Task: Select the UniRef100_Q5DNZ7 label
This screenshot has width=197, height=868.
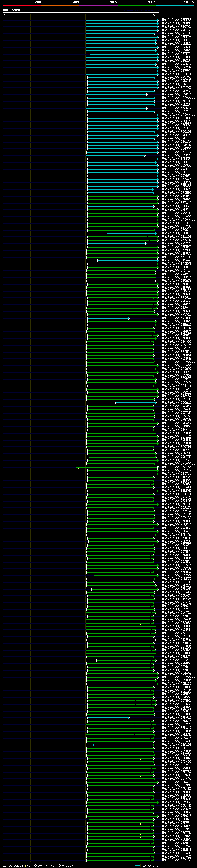Action: pyautogui.click(x=177, y=43)
